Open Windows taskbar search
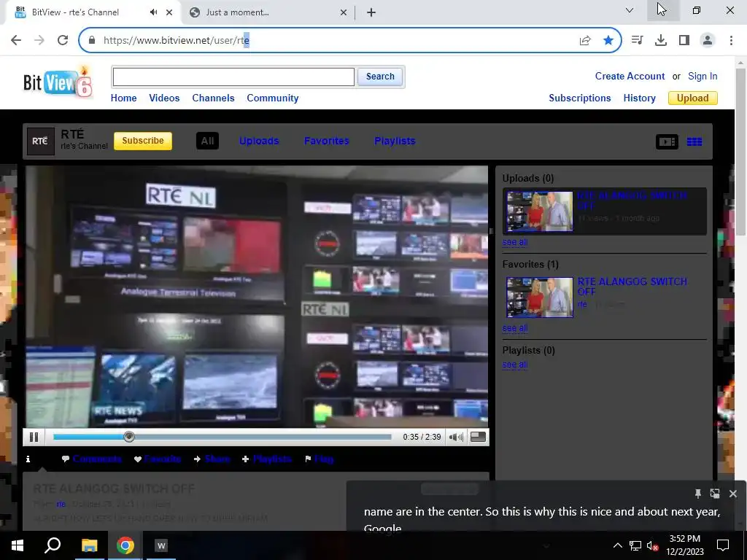747x560 pixels. tap(53, 545)
